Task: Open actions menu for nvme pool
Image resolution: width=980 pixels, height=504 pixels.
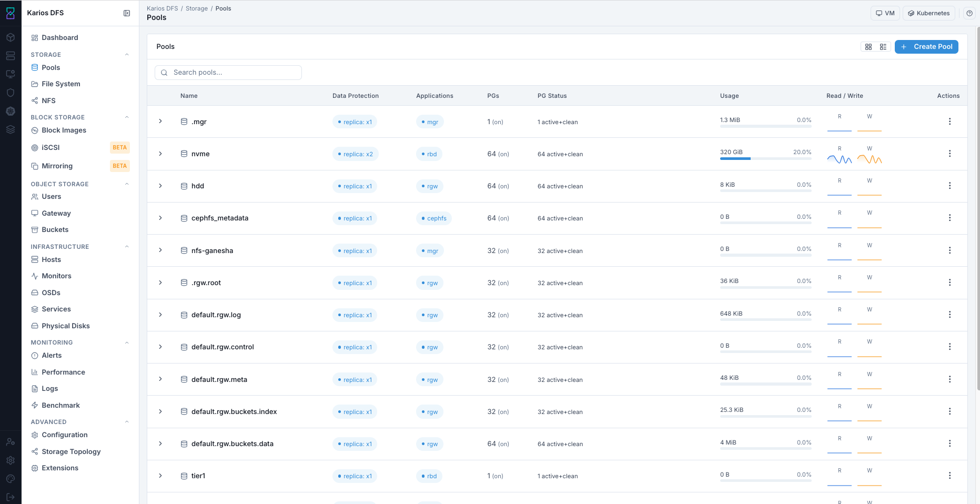Action: [x=949, y=154]
